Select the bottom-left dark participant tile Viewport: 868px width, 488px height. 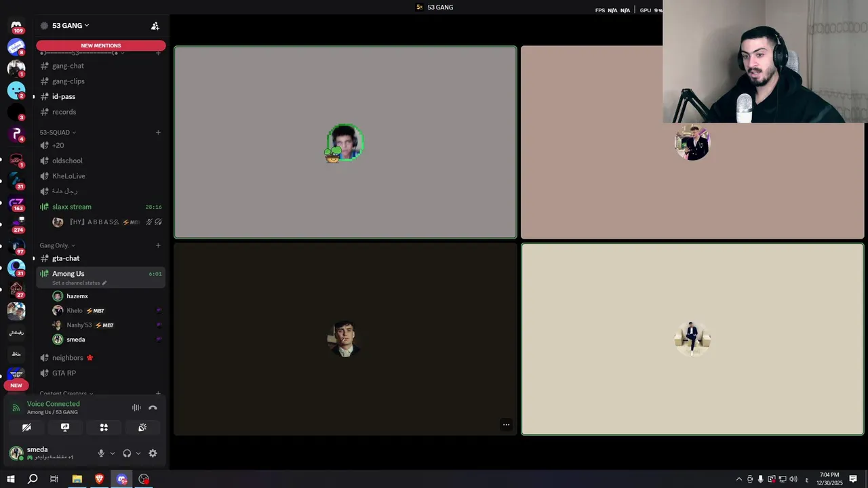(x=345, y=339)
